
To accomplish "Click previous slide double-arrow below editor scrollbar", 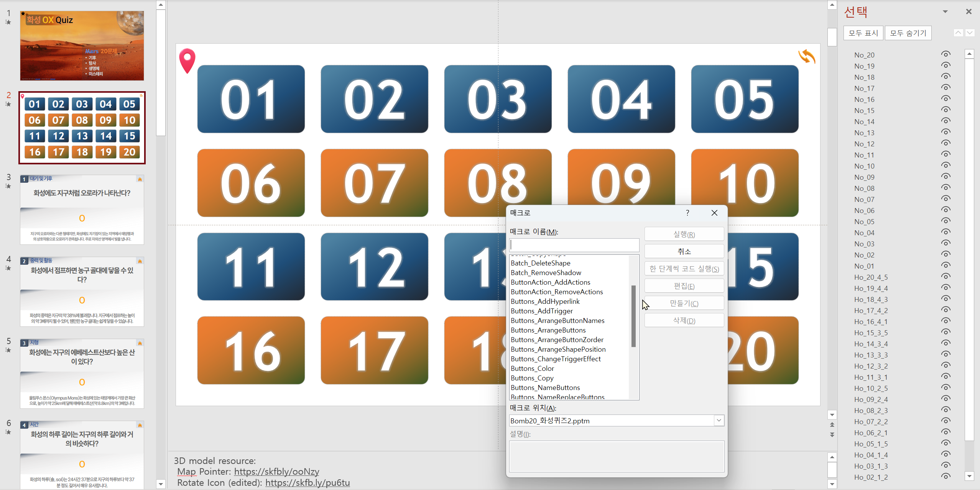I will click(832, 425).
